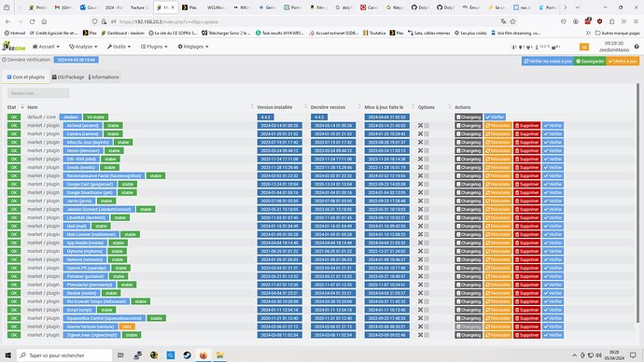Toggle the do-not-update checkbox for Alarme Verisure

pyautogui.click(x=427, y=327)
